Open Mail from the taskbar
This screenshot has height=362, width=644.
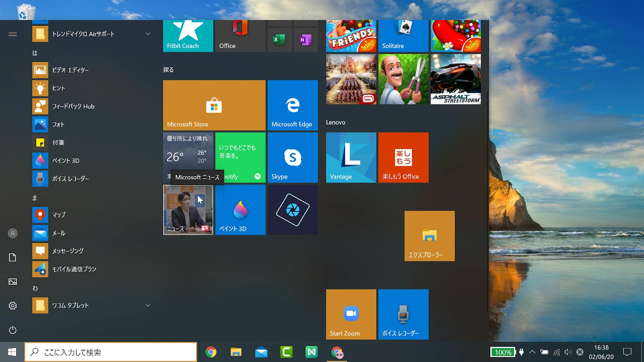tap(261, 352)
